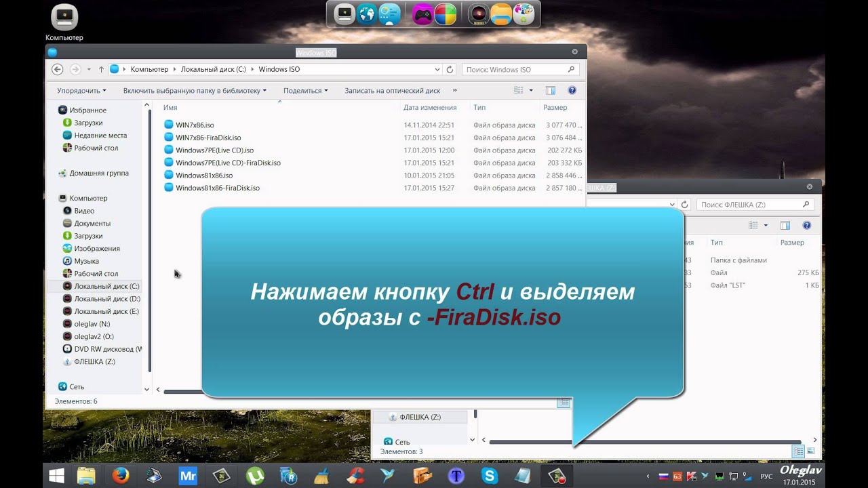Click the ФЛЕШКА window search field
The image size is (868, 488).
click(755, 204)
